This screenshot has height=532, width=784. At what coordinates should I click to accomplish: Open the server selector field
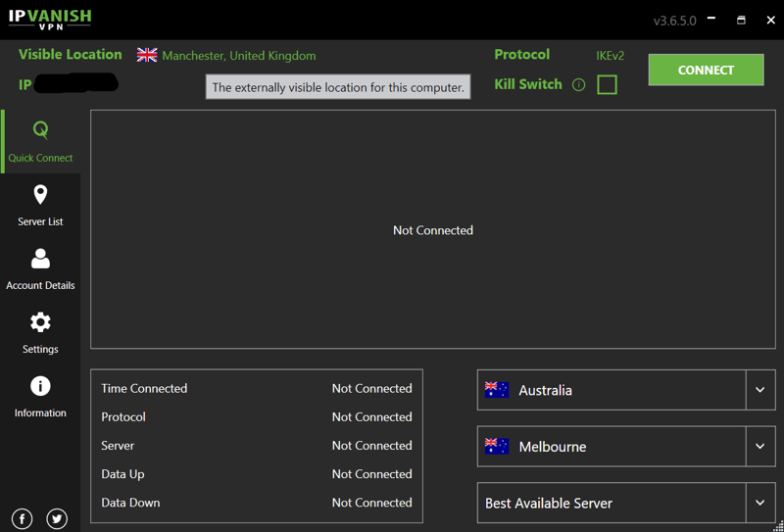[626, 503]
